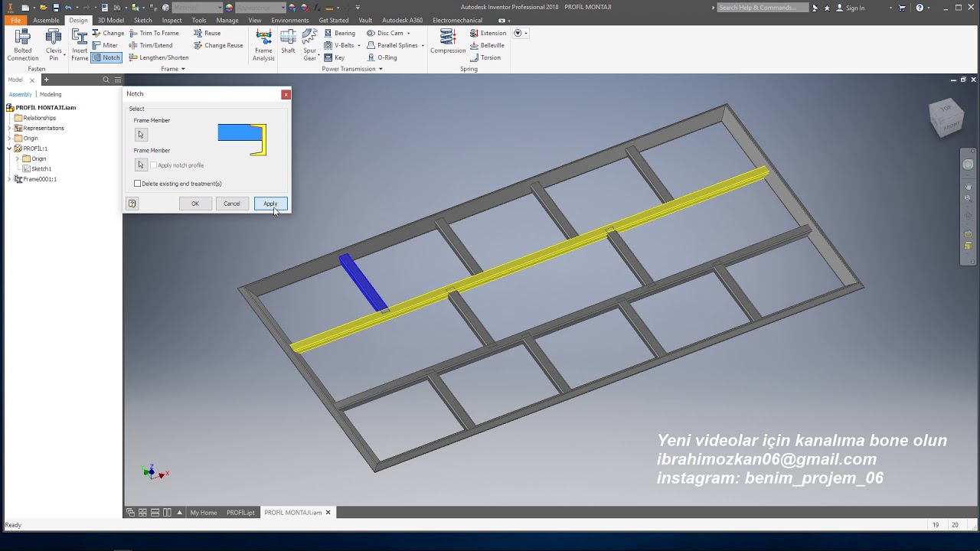Apply the notch operation

point(270,204)
